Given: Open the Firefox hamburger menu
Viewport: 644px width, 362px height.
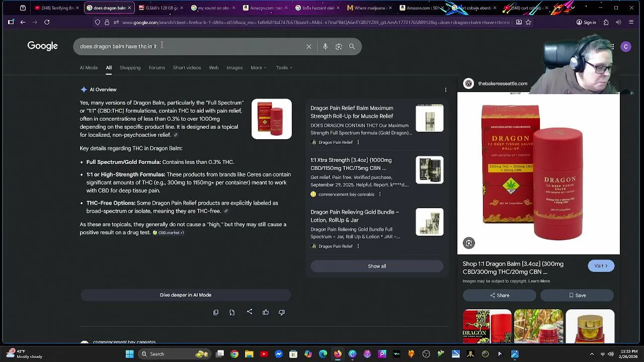Looking at the screenshot, I should [631, 22].
